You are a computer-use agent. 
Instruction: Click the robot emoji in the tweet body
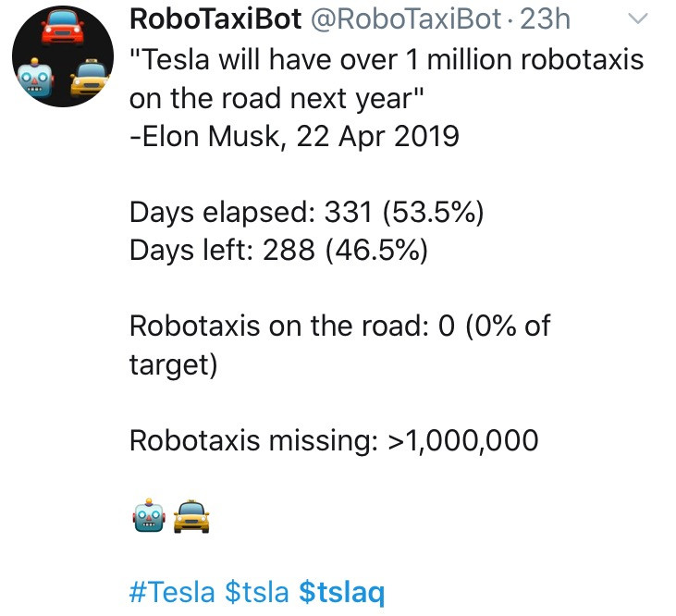coord(149,515)
